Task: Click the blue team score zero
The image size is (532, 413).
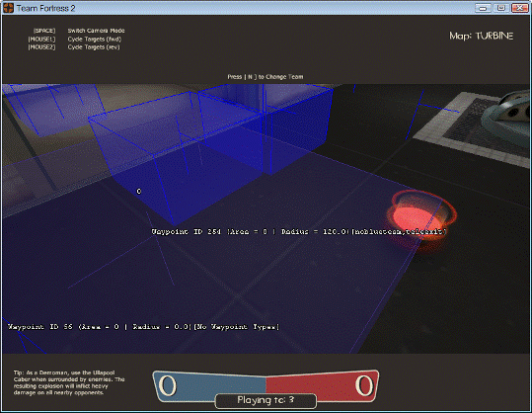Action: tap(168, 385)
